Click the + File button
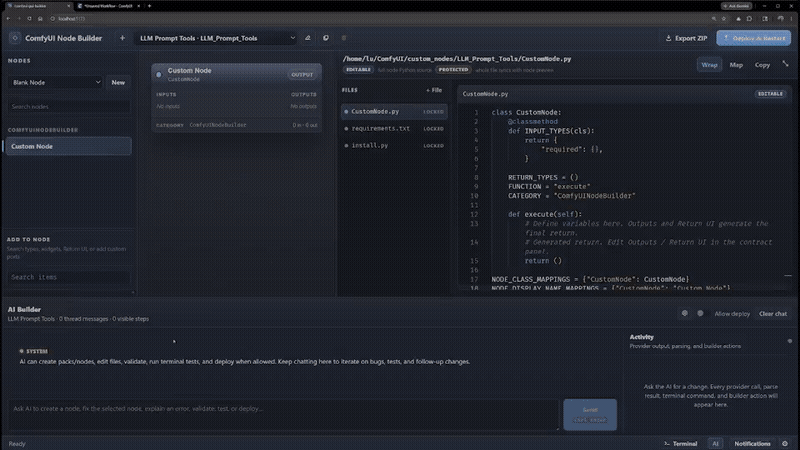800x450 pixels. coord(434,90)
